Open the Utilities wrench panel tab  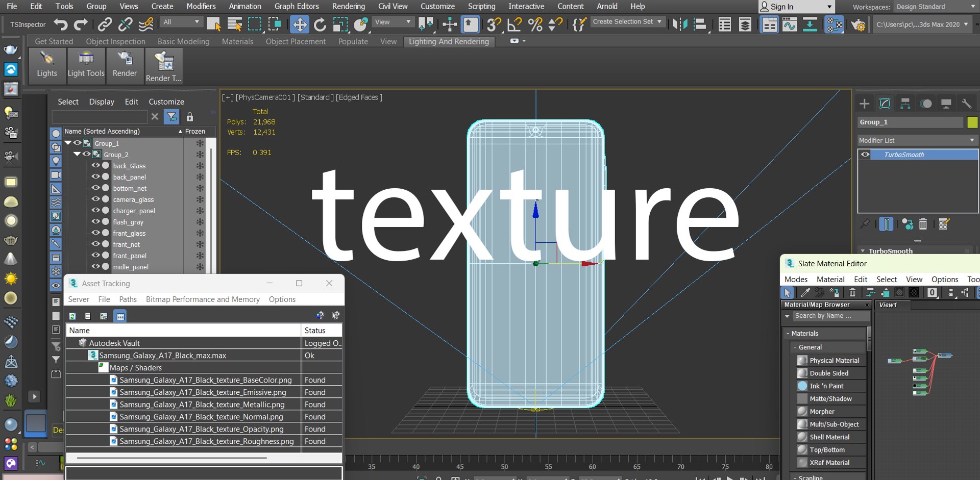966,104
